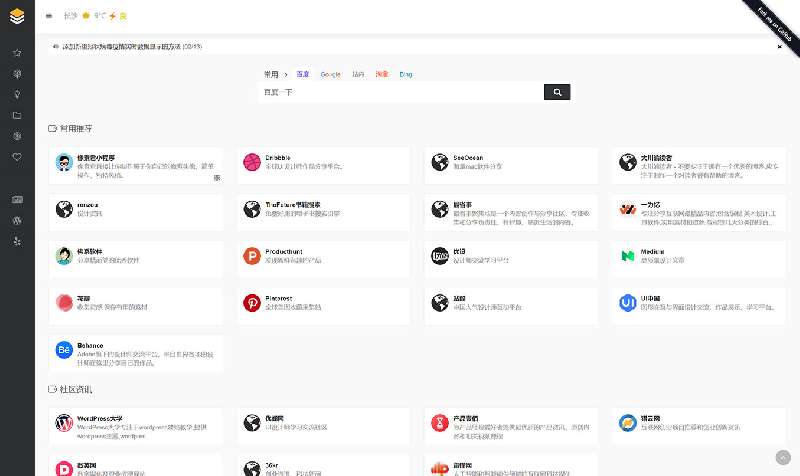Open the WordPress大学 logo icon
The image size is (800, 476).
(64, 423)
